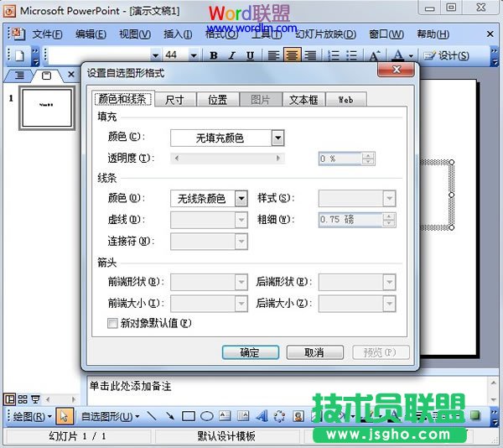
Task: Select the 颜色和线条 tab
Action: tap(123, 98)
